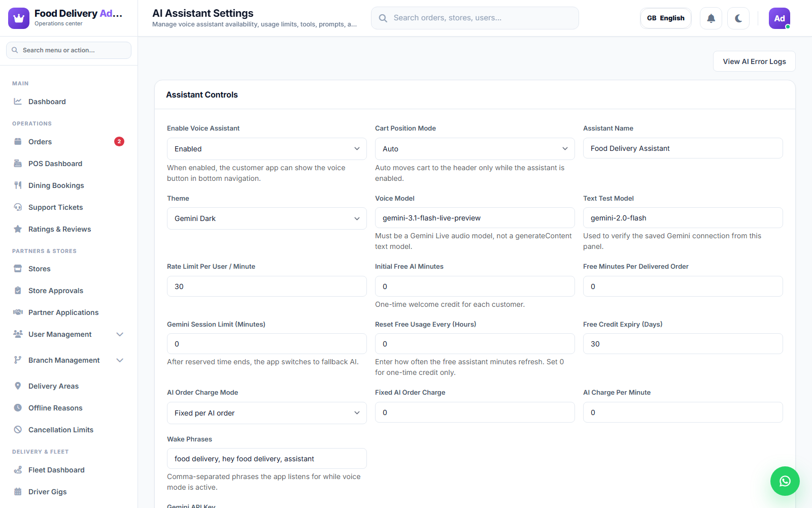812x508 pixels.
Task: Click the Stores shop icon
Action: pyautogui.click(x=18, y=269)
